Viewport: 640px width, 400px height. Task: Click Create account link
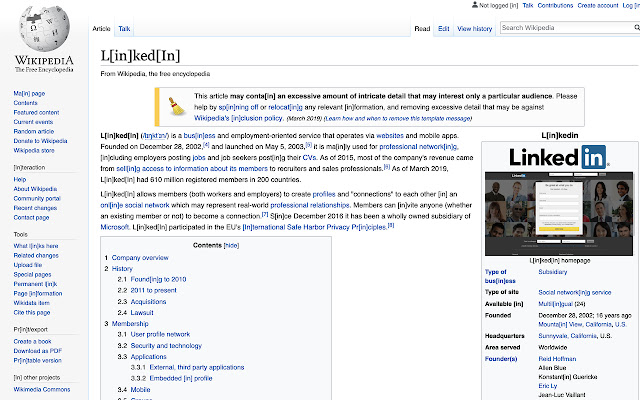pyautogui.click(x=598, y=5)
